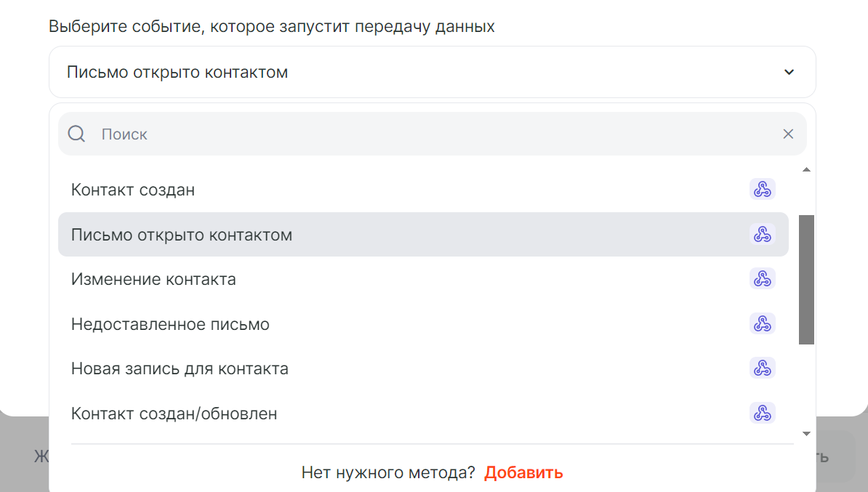Click webhook icon beside Изменение контакта

(x=763, y=278)
